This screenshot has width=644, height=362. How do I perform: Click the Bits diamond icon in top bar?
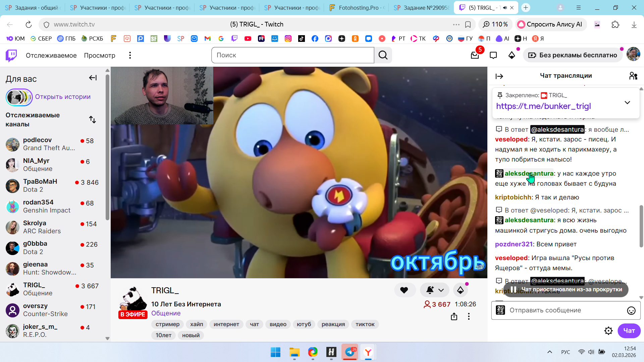click(512, 55)
